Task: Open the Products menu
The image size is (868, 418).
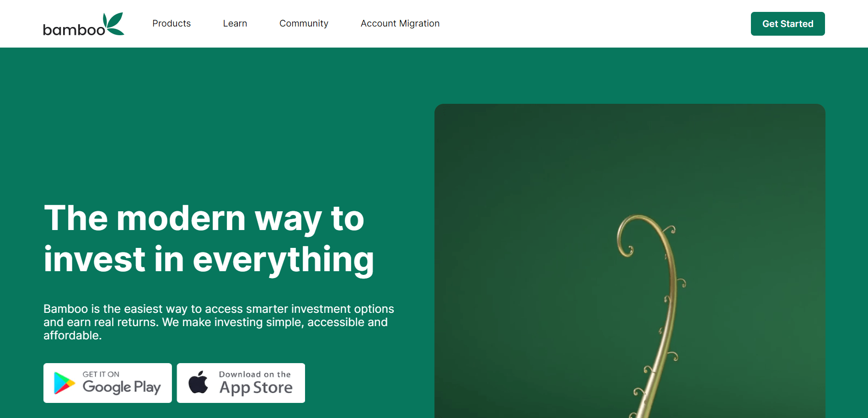Action: (x=171, y=23)
